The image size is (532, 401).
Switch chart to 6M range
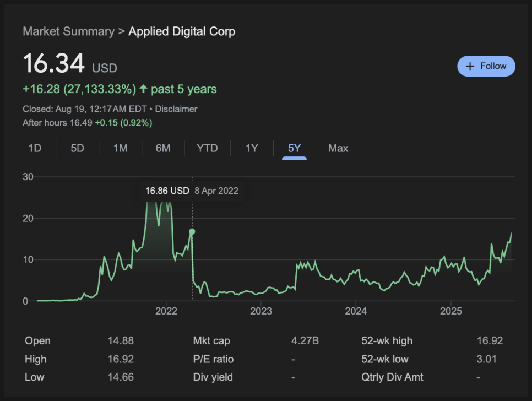click(x=163, y=148)
